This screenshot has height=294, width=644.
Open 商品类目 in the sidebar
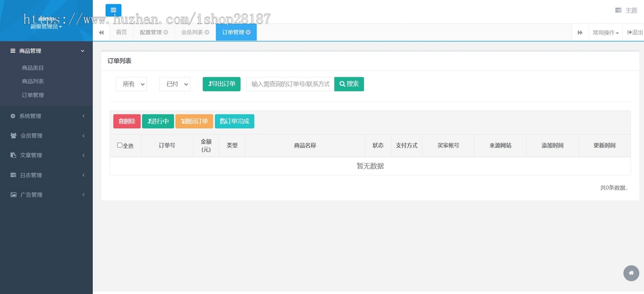point(33,68)
